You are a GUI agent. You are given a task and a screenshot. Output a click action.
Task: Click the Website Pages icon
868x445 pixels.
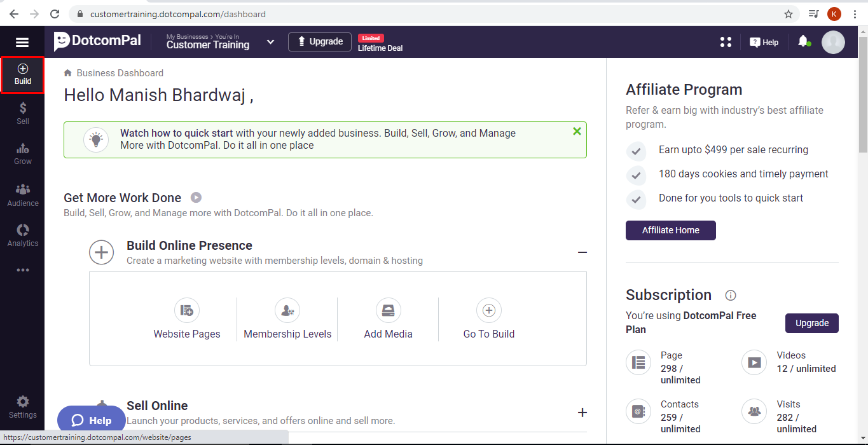187,310
